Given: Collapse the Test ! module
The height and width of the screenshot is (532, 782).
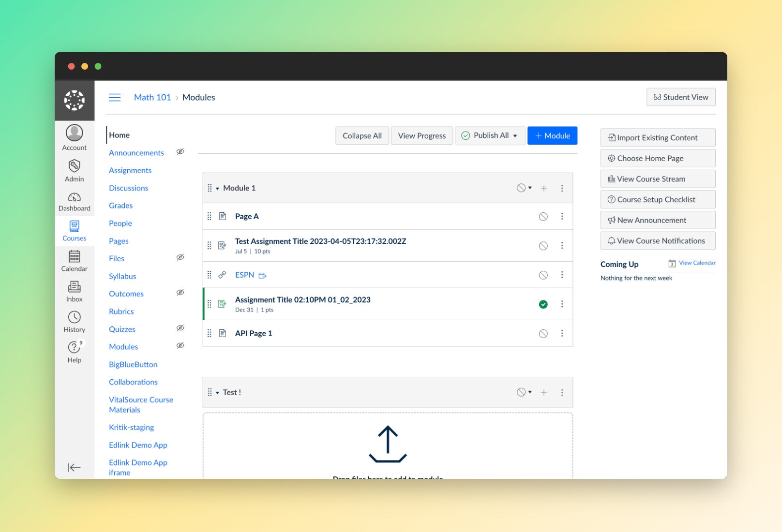Looking at the screenshot, I should point(217,392).
